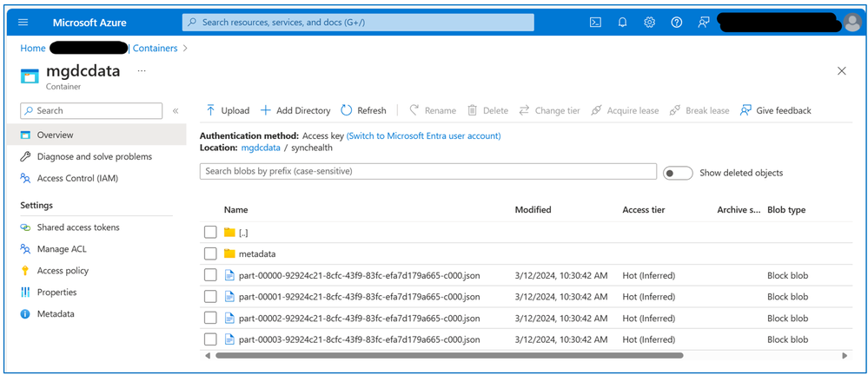Collapse the left sidebar menu

(x=176, y=110)
